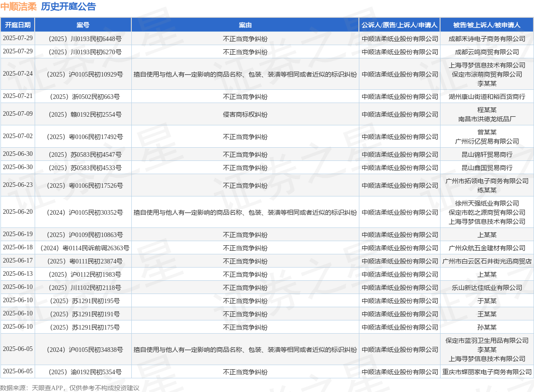534x392 pixels.
Task: Click defendant 乐山新达佳纸业有限公司
Action: tap(487, 288)
